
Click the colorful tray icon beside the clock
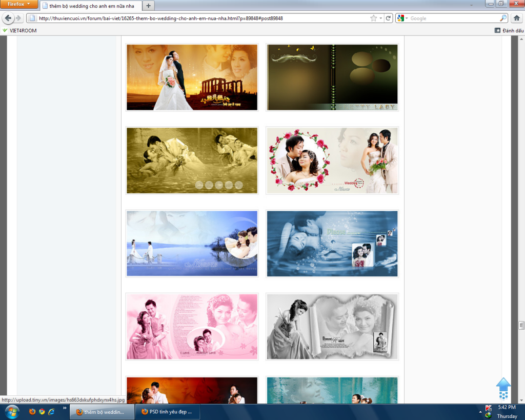click(x=489, y=416)
